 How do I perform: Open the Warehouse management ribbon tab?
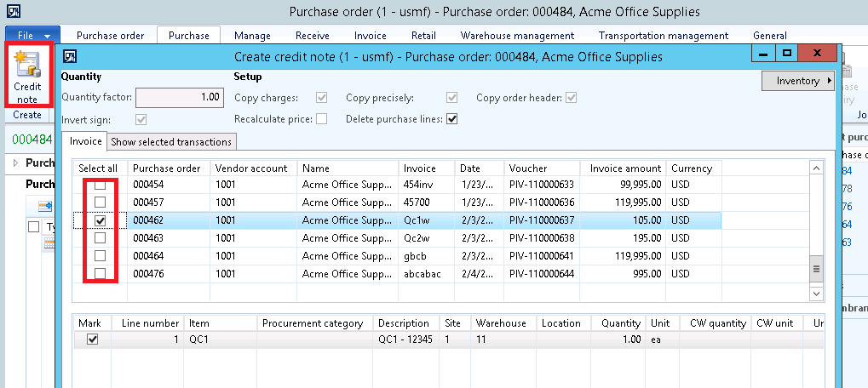[517, 36]
